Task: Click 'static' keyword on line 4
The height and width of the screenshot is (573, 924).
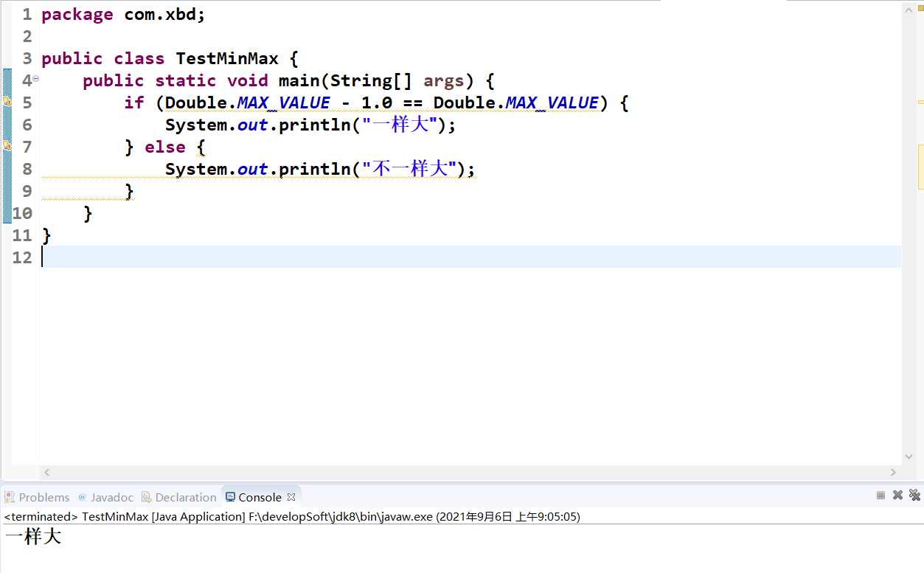Action: pyautogui.click(x=186, y=80)
